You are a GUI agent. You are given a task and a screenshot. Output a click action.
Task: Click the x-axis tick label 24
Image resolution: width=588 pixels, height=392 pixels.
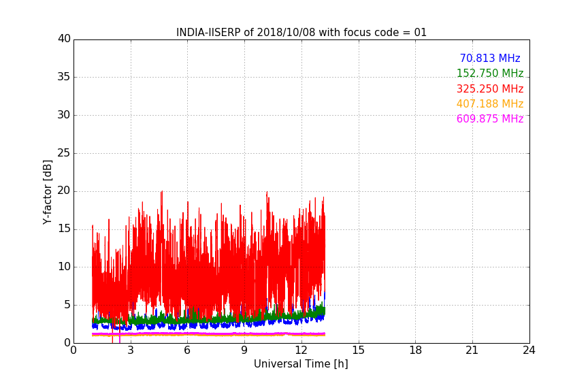click(x=529, y=350)
